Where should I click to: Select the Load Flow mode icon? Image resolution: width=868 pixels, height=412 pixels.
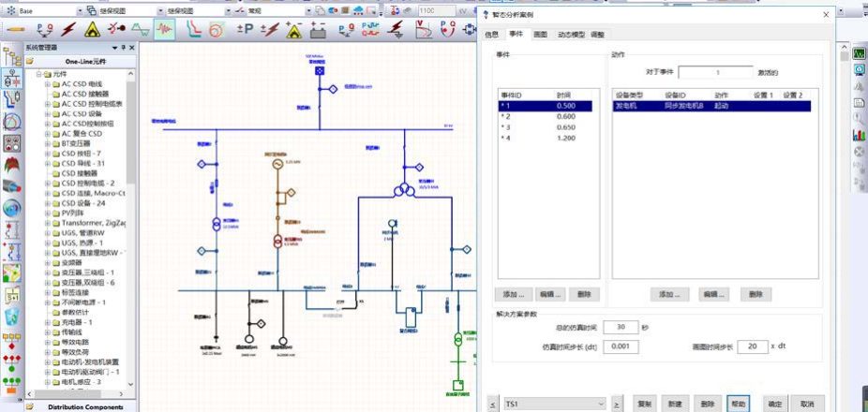pyautogui.click(x=41, y=29)
